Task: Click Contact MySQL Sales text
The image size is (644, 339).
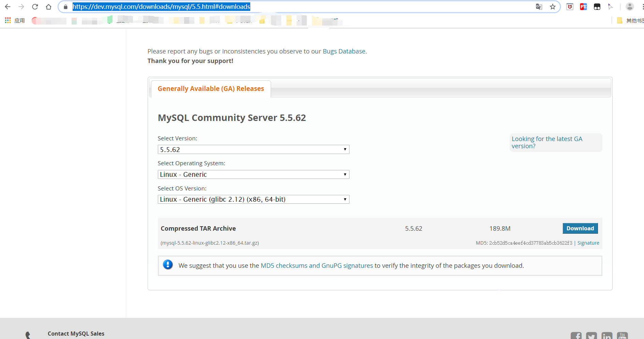Action: coord(76,334)
